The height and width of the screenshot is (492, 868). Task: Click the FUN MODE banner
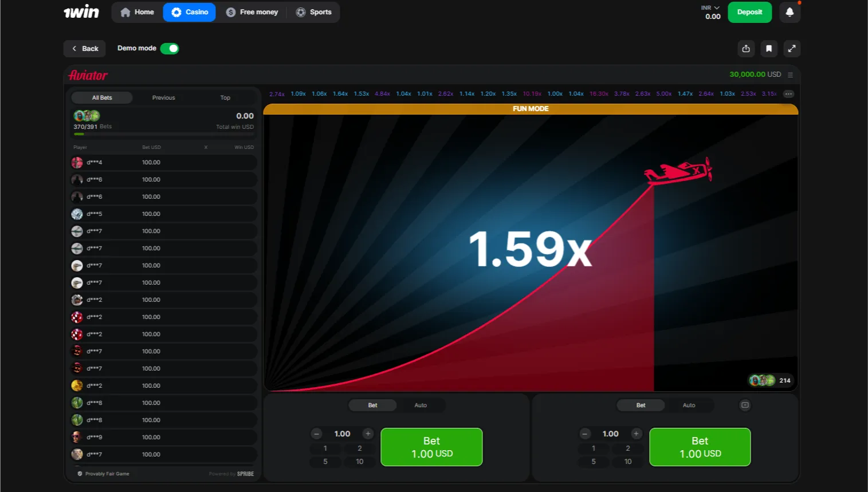click(531, 109)
